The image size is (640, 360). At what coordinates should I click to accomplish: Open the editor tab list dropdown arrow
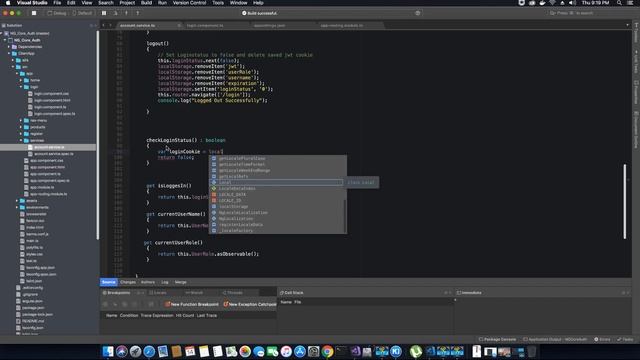(627, 25)
